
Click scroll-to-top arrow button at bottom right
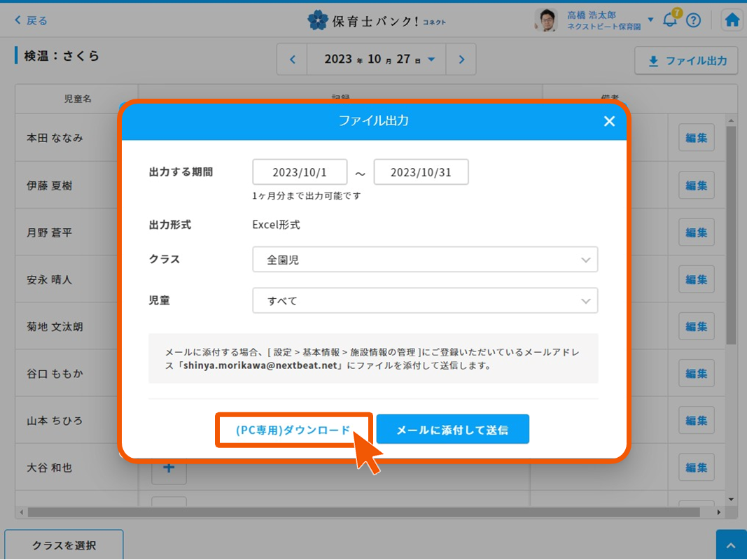pyautogui.click(x=731, y=545)
